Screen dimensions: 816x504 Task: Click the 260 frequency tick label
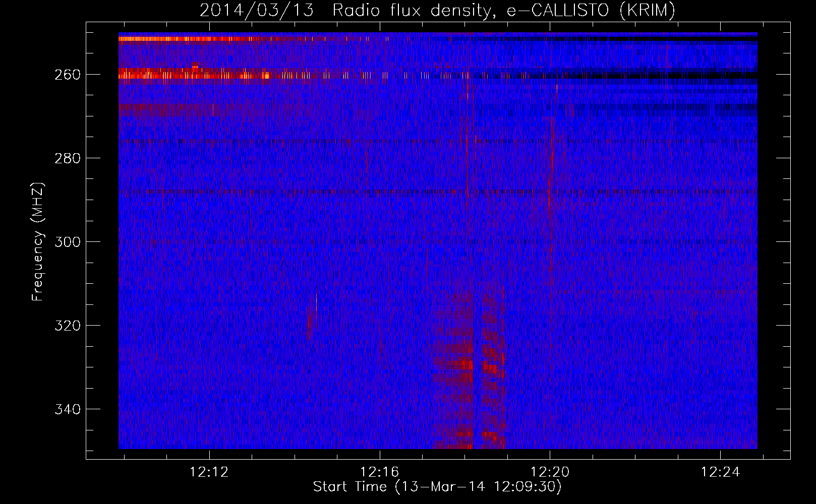tap(67, 75)
